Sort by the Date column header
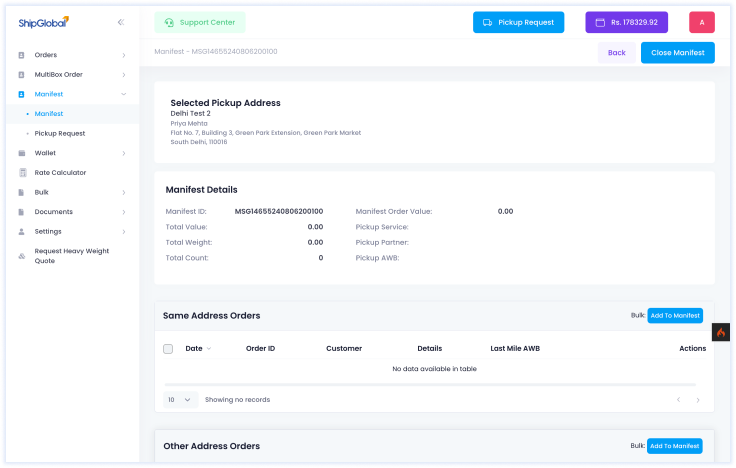736x468 pixels. point(198,349)
